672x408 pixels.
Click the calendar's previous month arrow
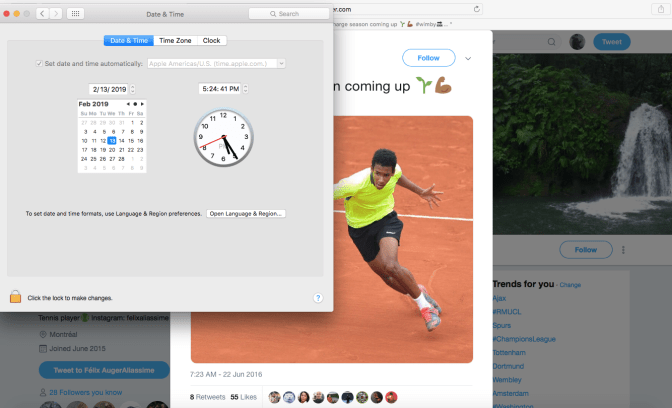tap(127, 104)
